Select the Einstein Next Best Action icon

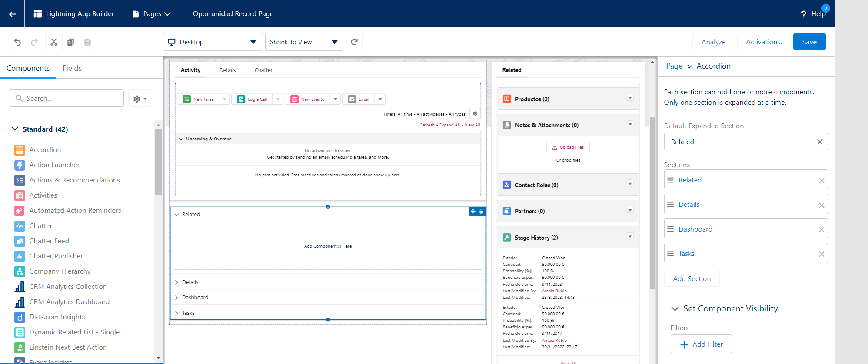(20, 347)
